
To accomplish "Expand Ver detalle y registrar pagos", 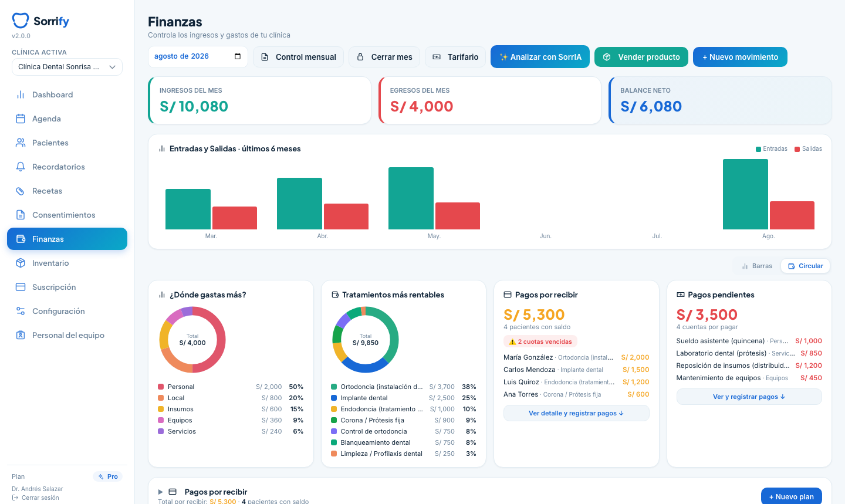I will click(x=576, y=413).
